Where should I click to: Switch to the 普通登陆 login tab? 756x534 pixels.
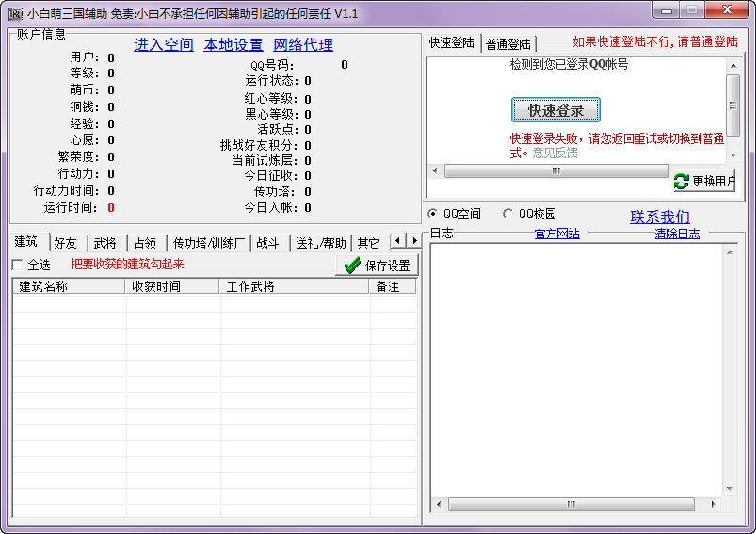[x=508, y=44]
